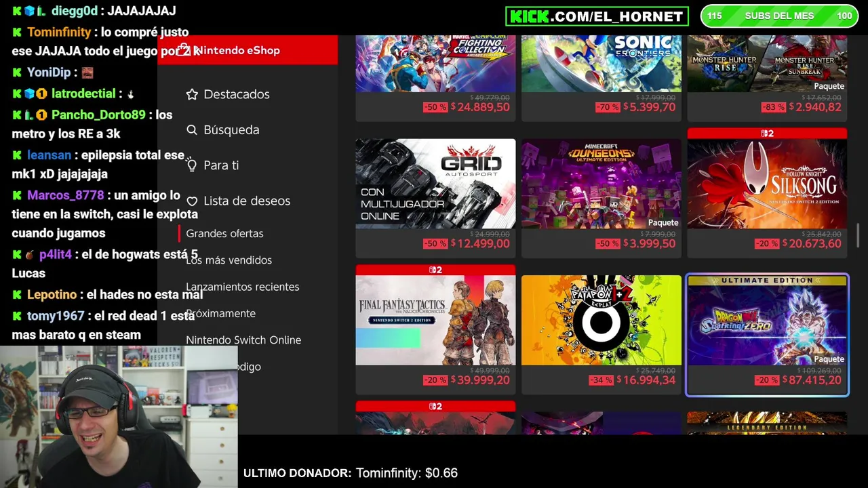
Task: Click the streamer webcam overlay
Action: point(119,417)
